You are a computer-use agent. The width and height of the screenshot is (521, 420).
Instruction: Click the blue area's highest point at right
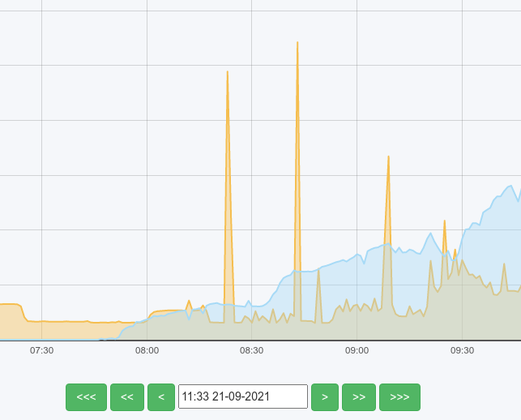pos(510,186)
